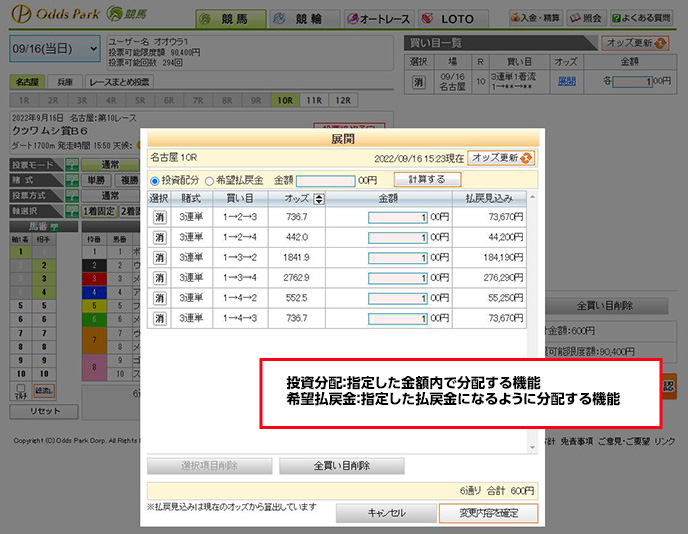Select the 10R race tab

tap(285, 100)
